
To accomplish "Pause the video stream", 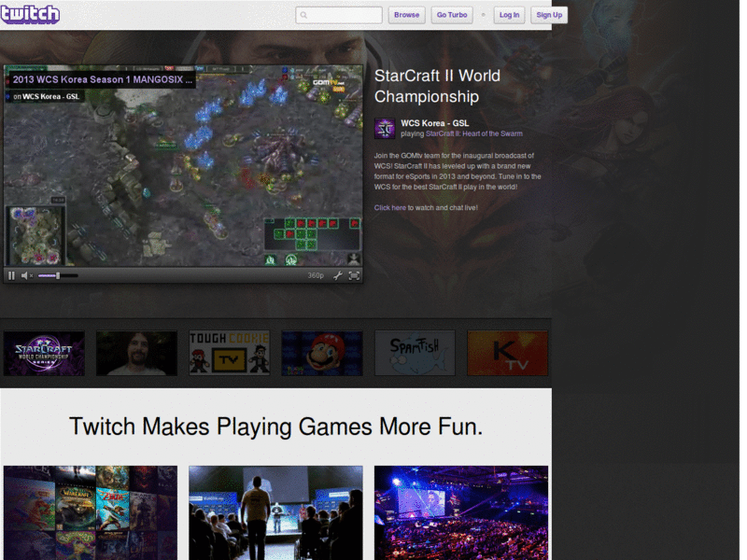I will tap(11, 275).
